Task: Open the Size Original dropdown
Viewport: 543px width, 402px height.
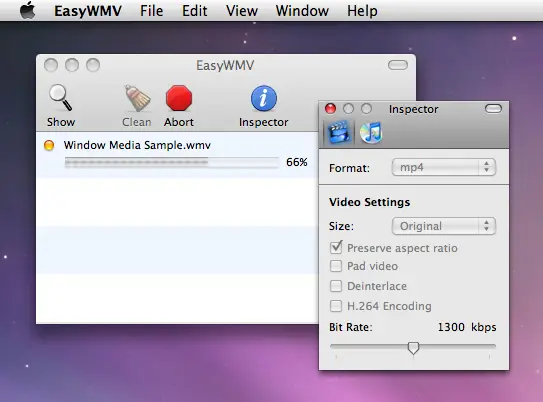Action: coord(444,226)
